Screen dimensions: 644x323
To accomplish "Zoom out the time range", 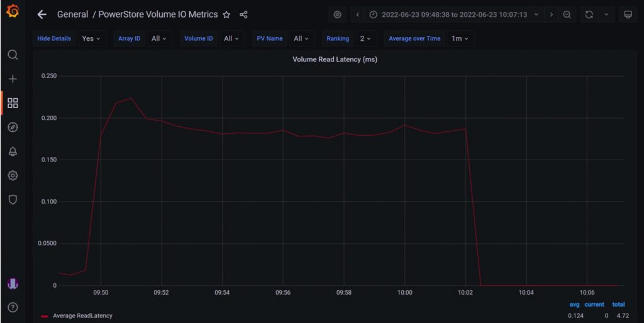I will [x=567, y=15].
